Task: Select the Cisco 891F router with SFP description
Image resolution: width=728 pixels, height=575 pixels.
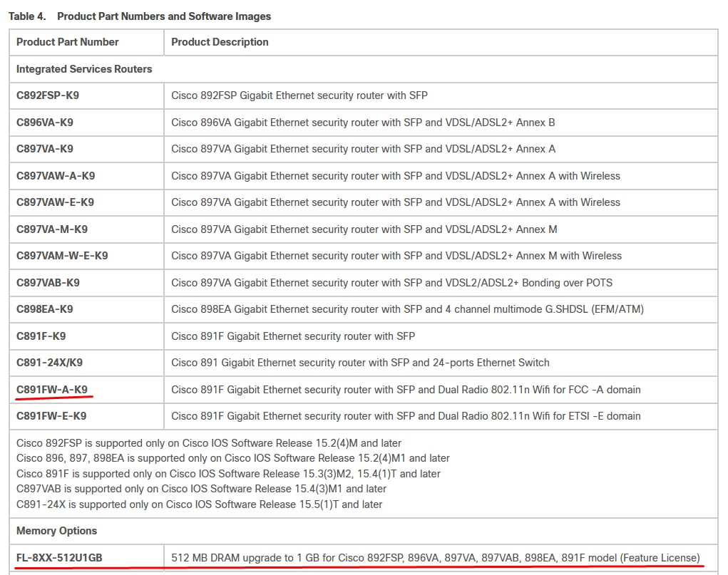Action: point(293,336)
